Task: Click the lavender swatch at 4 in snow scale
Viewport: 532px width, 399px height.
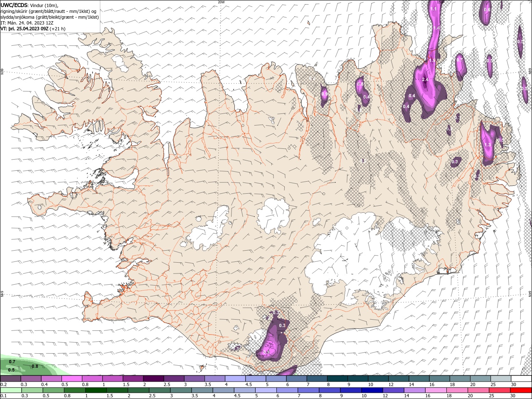Action: (235, 379)
